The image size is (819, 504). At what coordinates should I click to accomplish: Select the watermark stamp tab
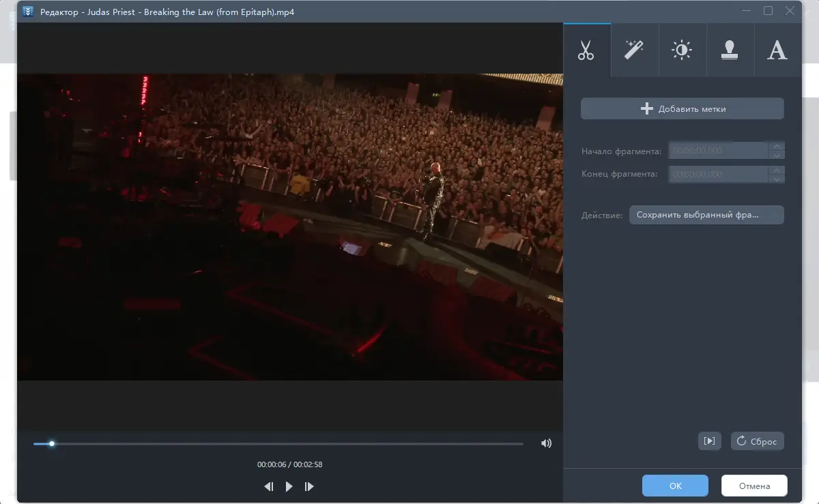[x=730, y=50]
